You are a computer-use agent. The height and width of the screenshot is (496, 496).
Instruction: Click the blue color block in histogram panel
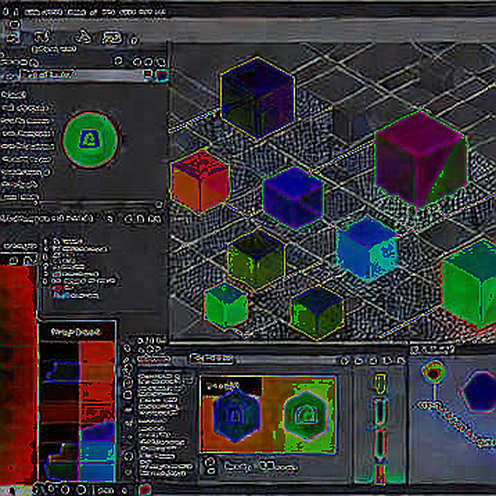coord(97,452)
